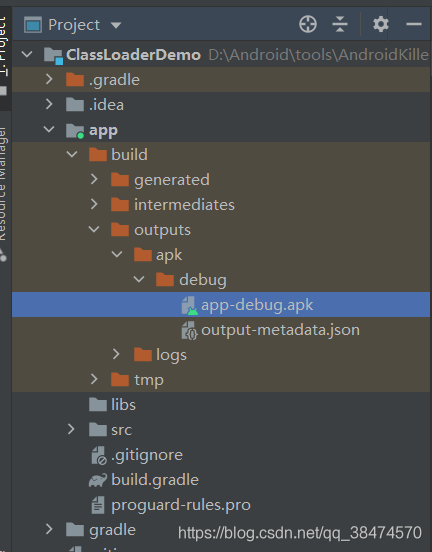This screenshot has width=432, height=552.
Task: Select the generated folder name
Action: point(172,180)
